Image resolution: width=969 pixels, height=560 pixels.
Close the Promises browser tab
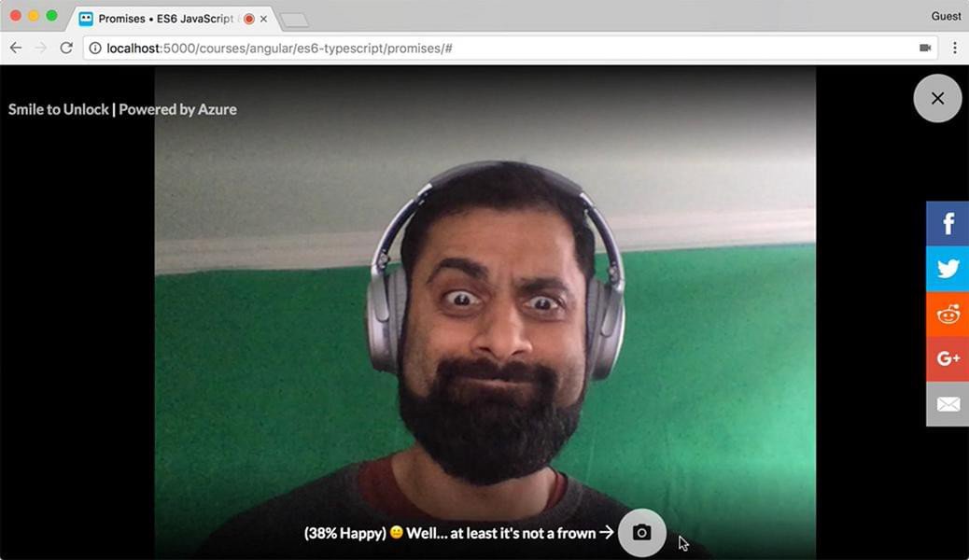(263, 20)
